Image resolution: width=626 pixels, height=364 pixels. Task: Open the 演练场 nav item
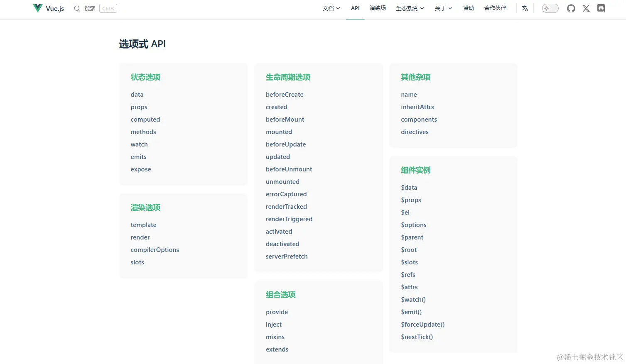pyautogui.click(x=378, y=8)
